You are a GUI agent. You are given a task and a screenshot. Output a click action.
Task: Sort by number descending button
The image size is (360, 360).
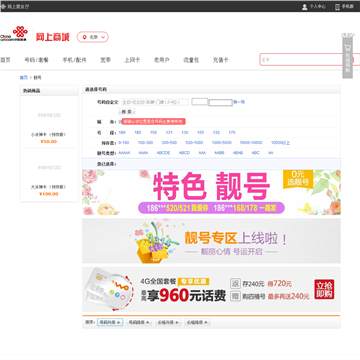(x=139, y=322)
